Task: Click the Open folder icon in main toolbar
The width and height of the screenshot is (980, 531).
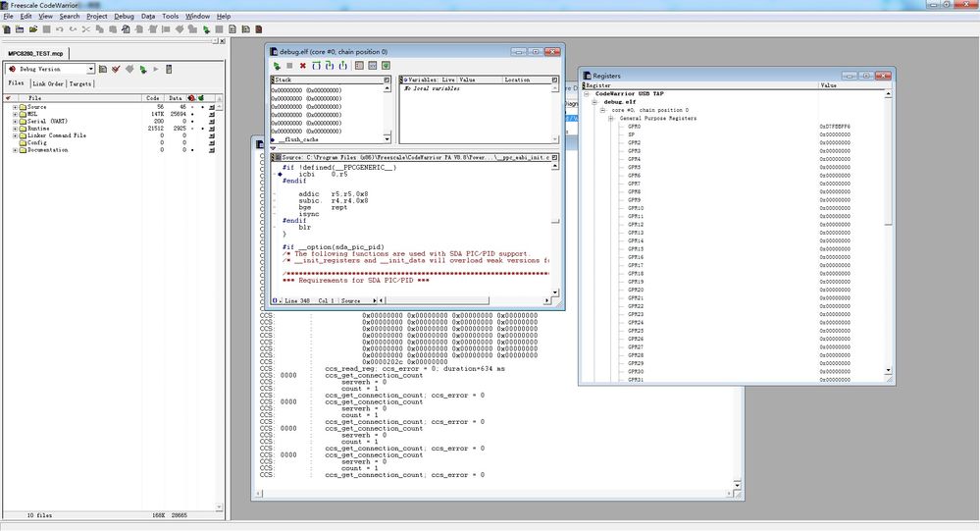Action: [x=33, y=29]
